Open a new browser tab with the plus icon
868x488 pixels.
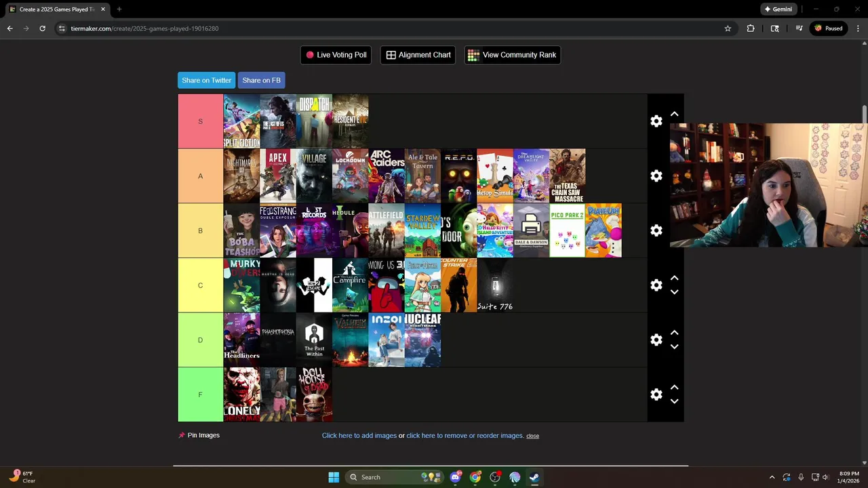pyautogui.click(x=119, y=9)
